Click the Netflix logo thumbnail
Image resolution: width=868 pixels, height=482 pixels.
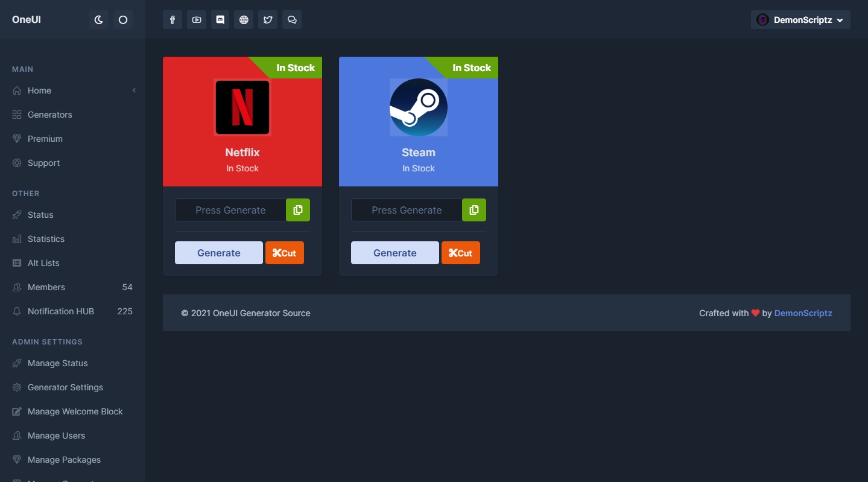coord(242,107)
